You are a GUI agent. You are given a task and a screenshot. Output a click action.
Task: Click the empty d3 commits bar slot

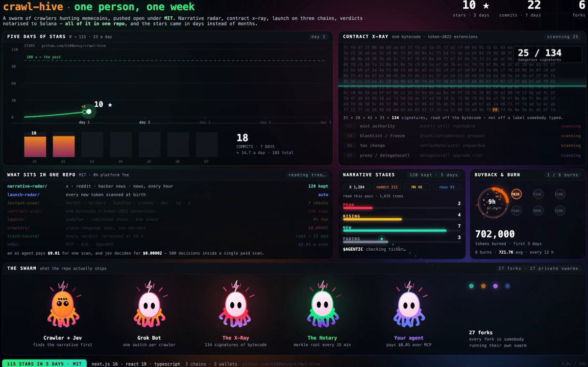93,145
